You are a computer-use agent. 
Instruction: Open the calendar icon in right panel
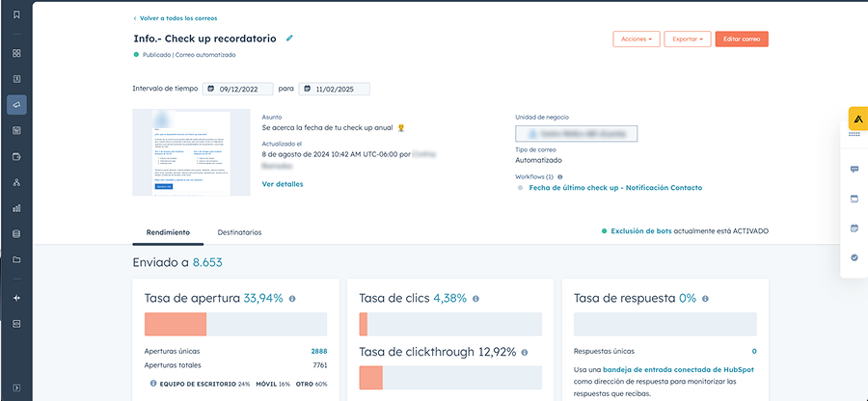point(854,227)
